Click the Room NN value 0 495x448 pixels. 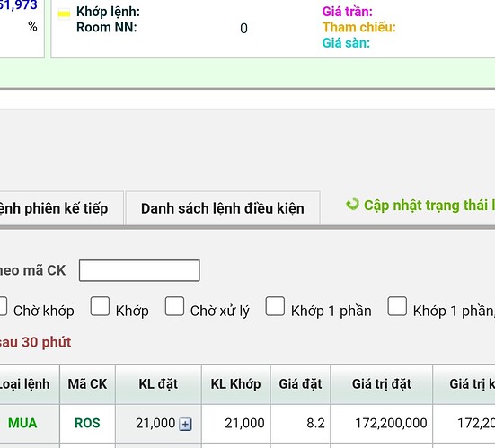[243, 29]
